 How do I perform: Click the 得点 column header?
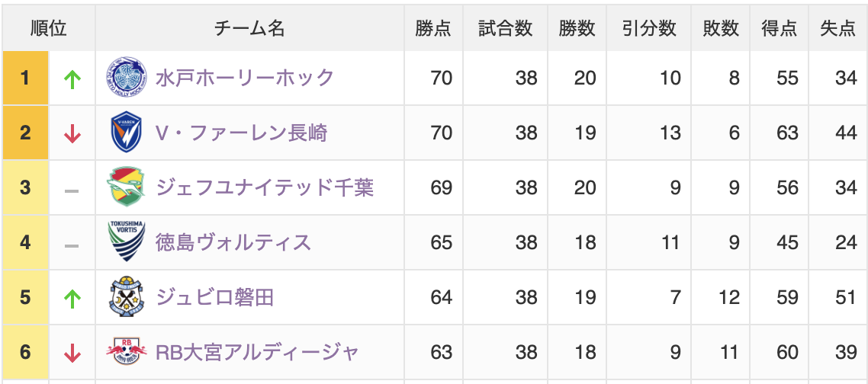(x=780, y=28)
